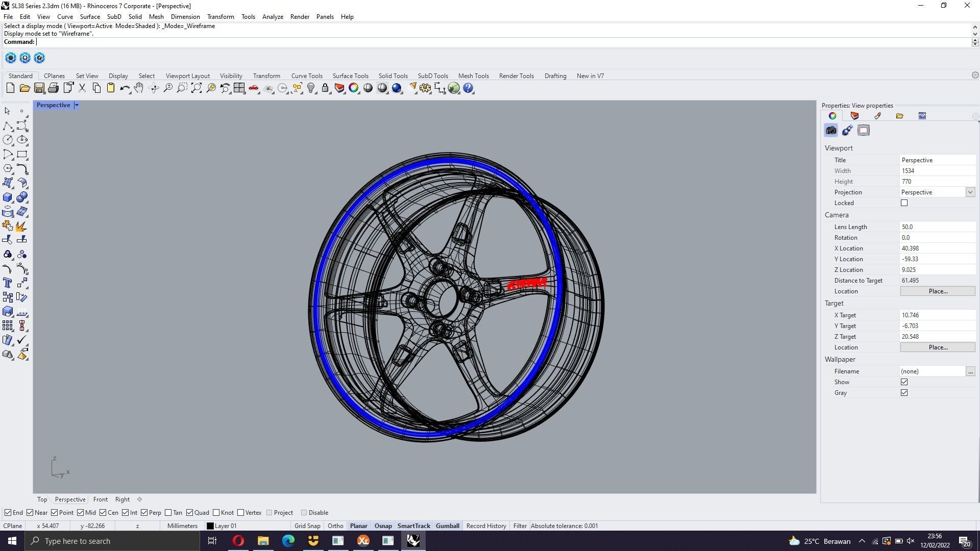980x551 pixels.
Task: Click the Cut scissors icon
Action: coord(82,88)
